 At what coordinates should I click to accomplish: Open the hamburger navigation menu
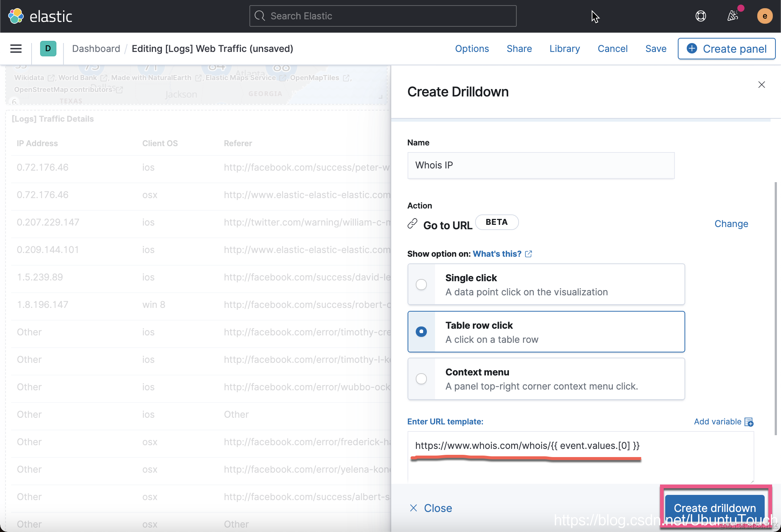click(16, 49)
